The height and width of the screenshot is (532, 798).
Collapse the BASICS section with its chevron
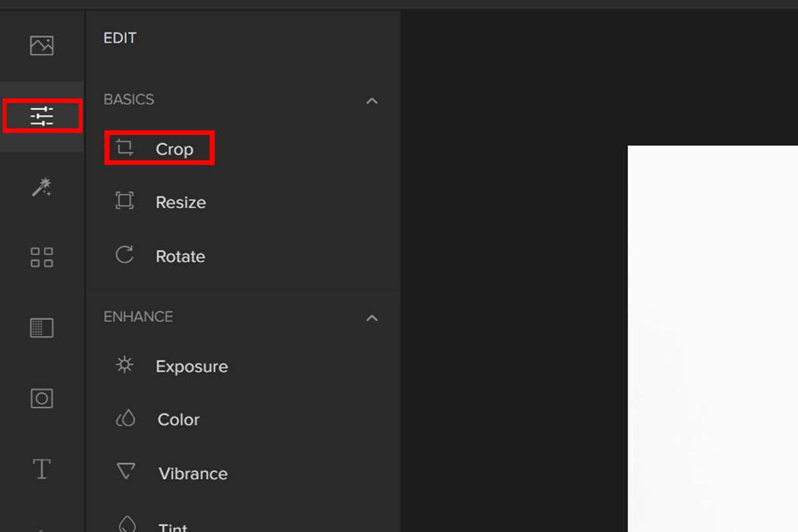point(372,101)
